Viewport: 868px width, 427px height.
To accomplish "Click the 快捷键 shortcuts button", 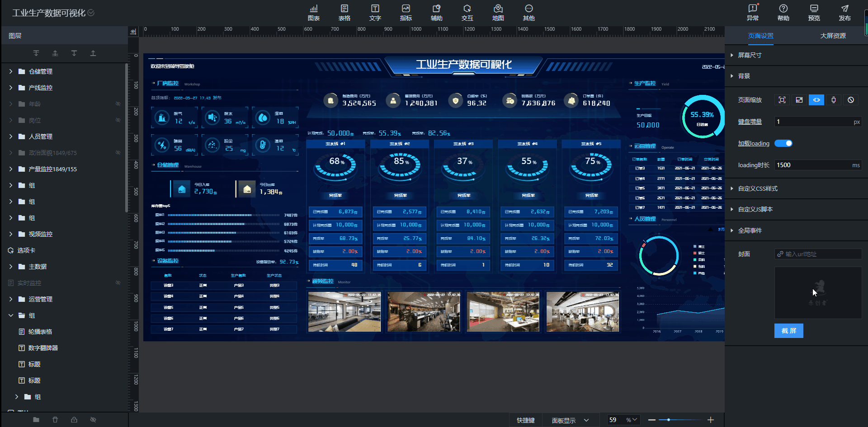I will (x=525, y=420).
